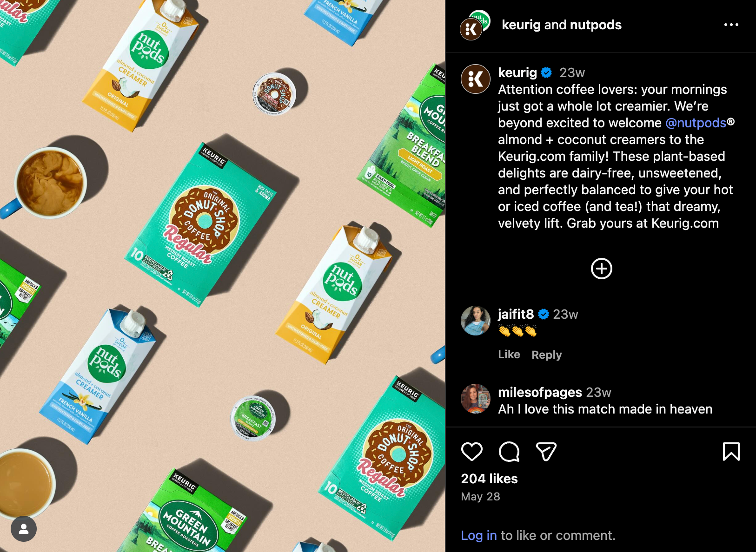756x552 pixels.
Task: Share the post via paper plane icon
Action: pos(546,452)
